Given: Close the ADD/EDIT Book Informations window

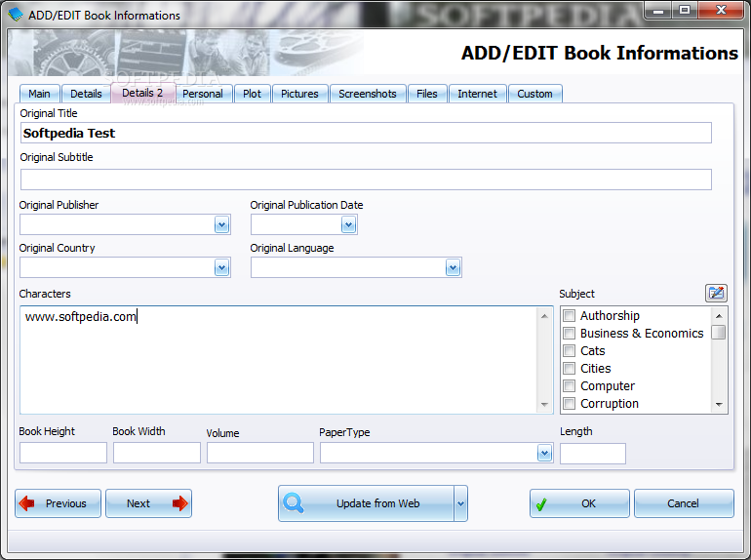Looking at the screenshot, I should [x=721, y=10].
